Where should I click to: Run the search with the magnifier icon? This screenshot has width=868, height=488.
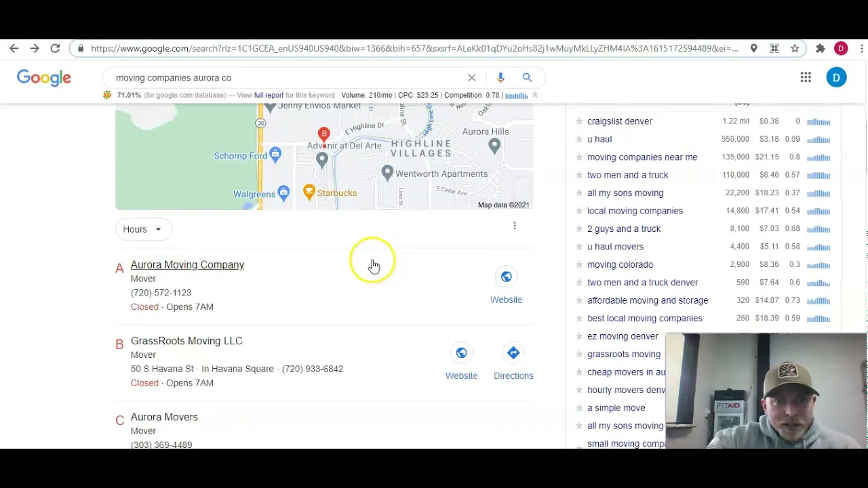[x=527, y=77]
